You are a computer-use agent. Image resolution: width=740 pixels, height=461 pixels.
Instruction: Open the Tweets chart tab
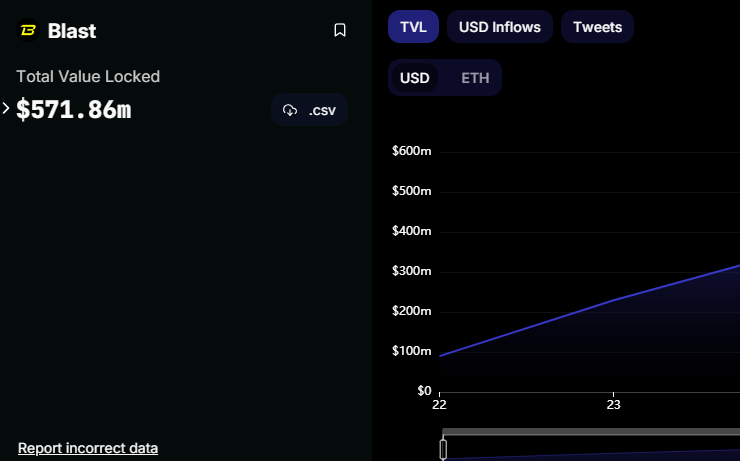point(597,27)
